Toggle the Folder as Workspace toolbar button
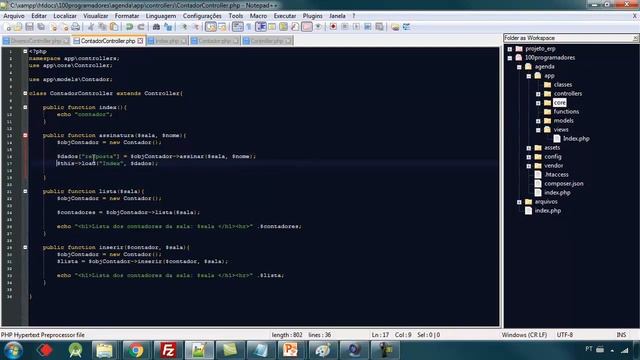Image resolution: width=640 pixels, height=360 pixels. pos(307,27)
